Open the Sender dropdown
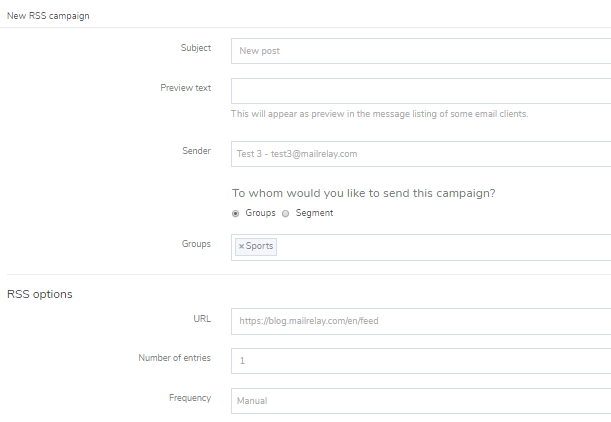The width and height of the screenshot is (611, 422). 420,154
